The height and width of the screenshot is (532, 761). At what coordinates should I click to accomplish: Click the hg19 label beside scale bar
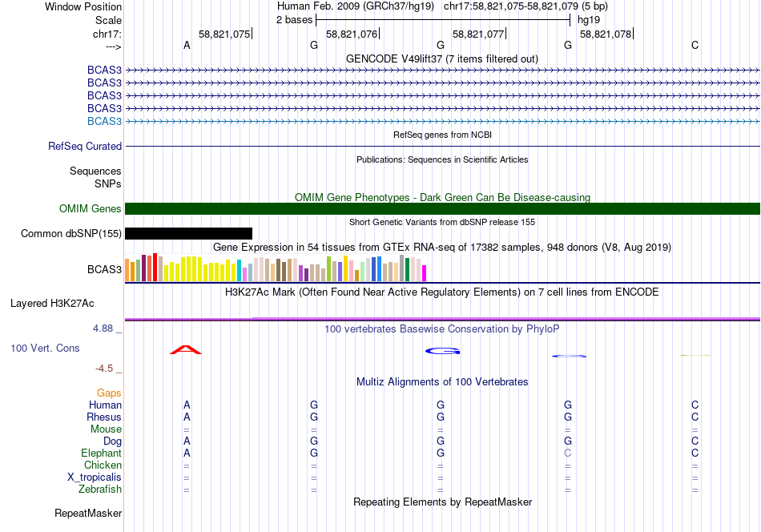(x=589, y=20)
